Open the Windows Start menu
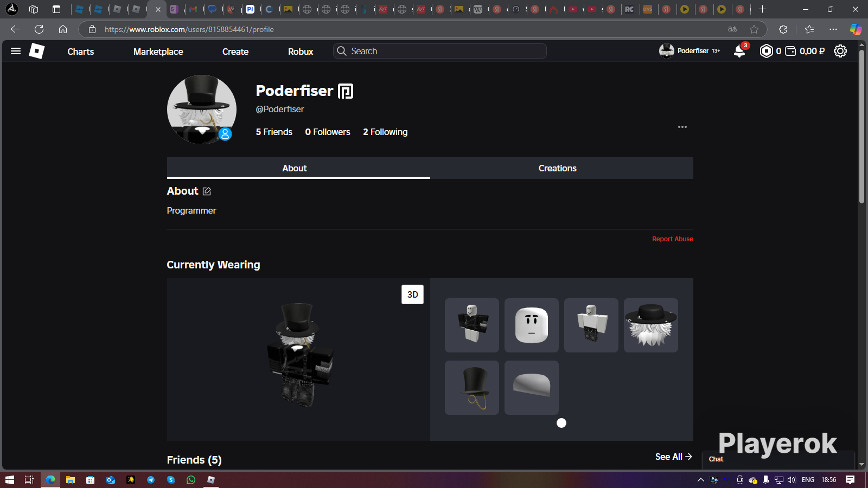 [9, 480]
